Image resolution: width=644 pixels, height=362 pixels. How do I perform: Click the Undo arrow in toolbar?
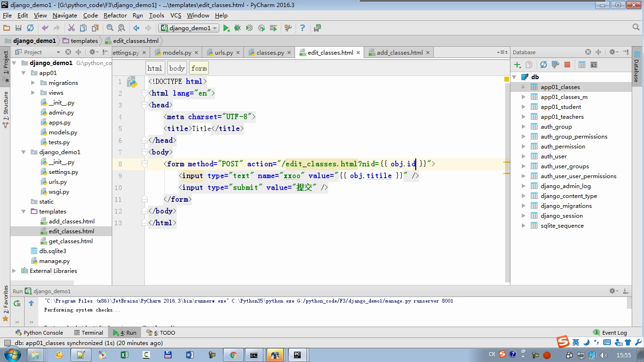(x=45, y=28)
